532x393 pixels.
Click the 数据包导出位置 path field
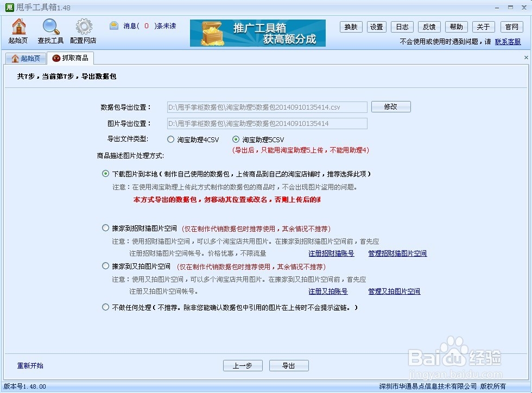267,107
